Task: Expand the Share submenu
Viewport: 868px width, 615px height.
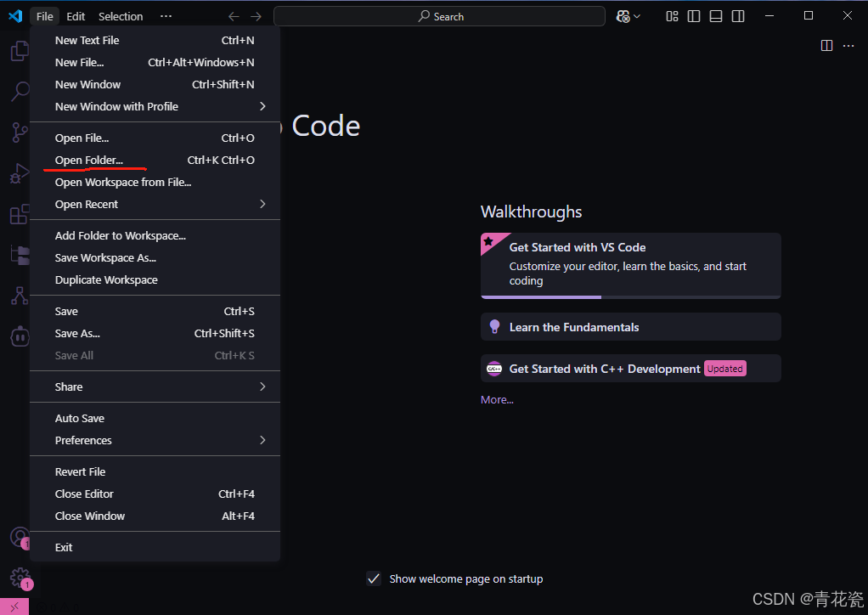Action: coord(155,387)
